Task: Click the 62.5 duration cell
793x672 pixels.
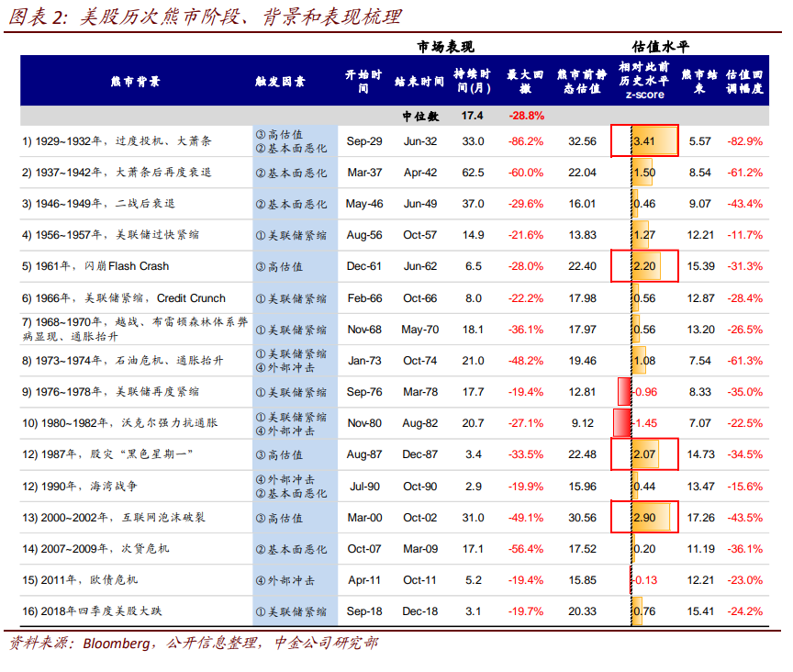Action: point(473,173)
